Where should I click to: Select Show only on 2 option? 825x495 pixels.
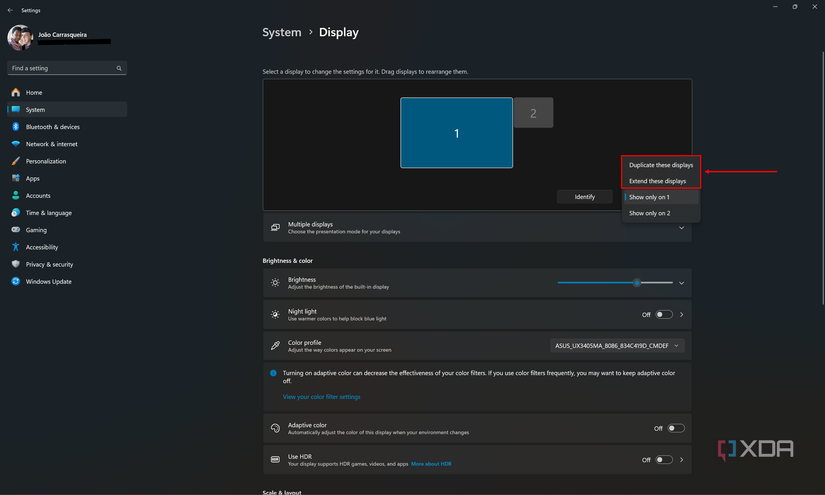point(650,213)
